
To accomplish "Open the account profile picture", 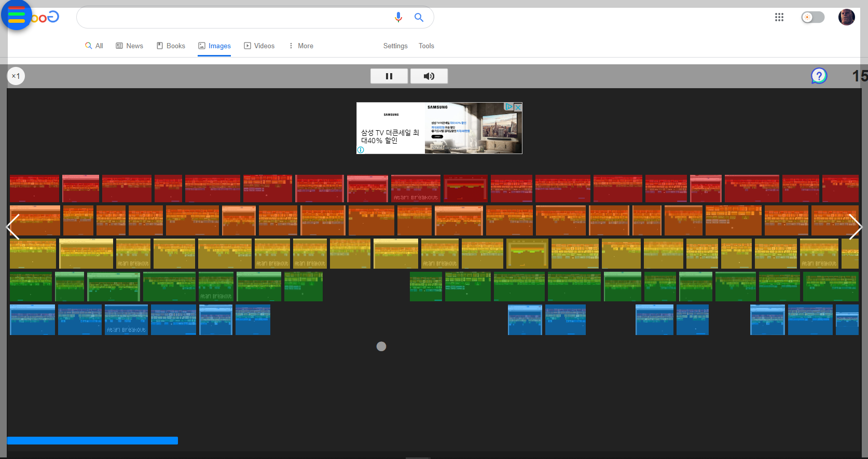I will 847,17.
